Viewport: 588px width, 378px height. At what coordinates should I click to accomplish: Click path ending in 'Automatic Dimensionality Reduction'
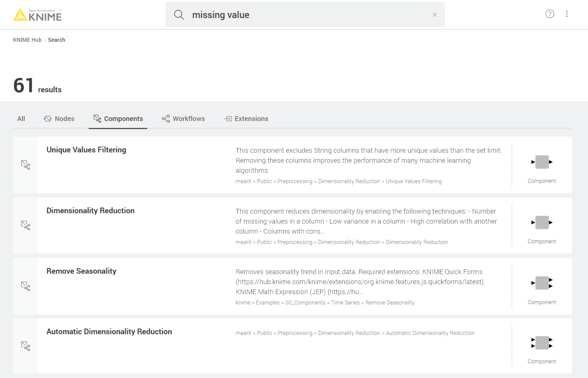[x=355, y=333]
